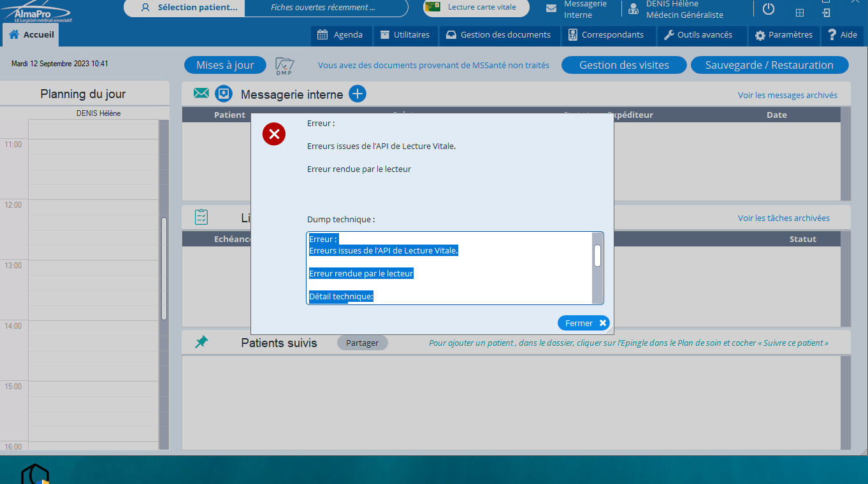This screenshot has height=484, width=868.
Task: Click the blue inbox download icon
Action: 224,94
